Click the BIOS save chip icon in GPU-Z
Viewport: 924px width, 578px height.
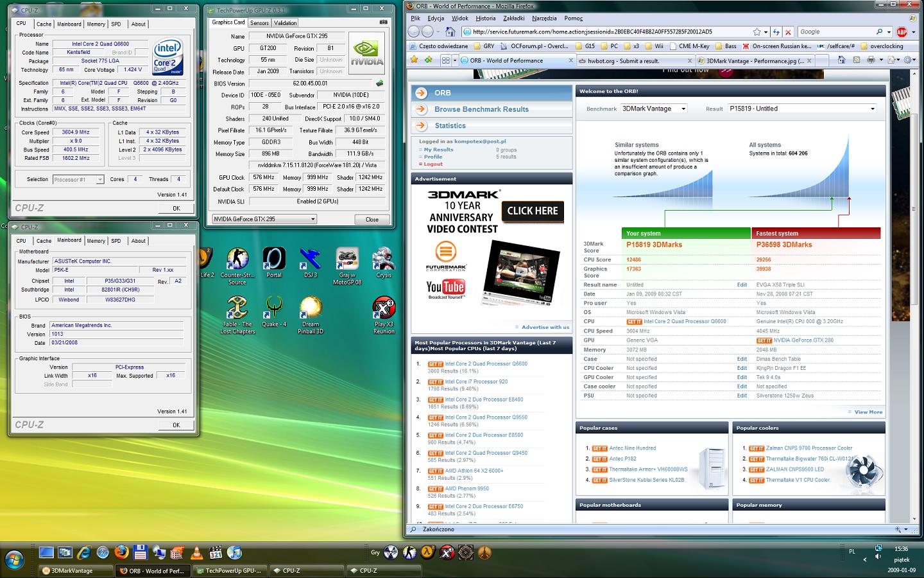[380, 83]
